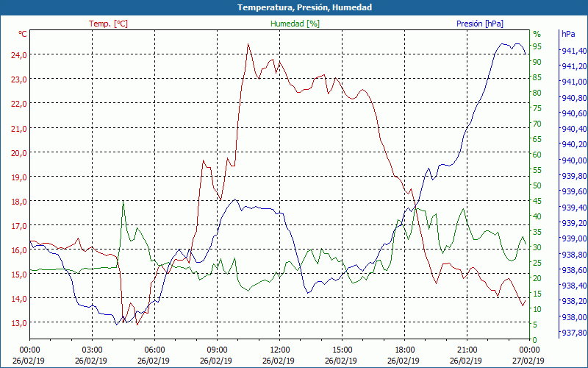The height and width of the screenshot is (368, 588).
Task: Click pressure axis value "941,20"
Action: (x=574, y=66)
